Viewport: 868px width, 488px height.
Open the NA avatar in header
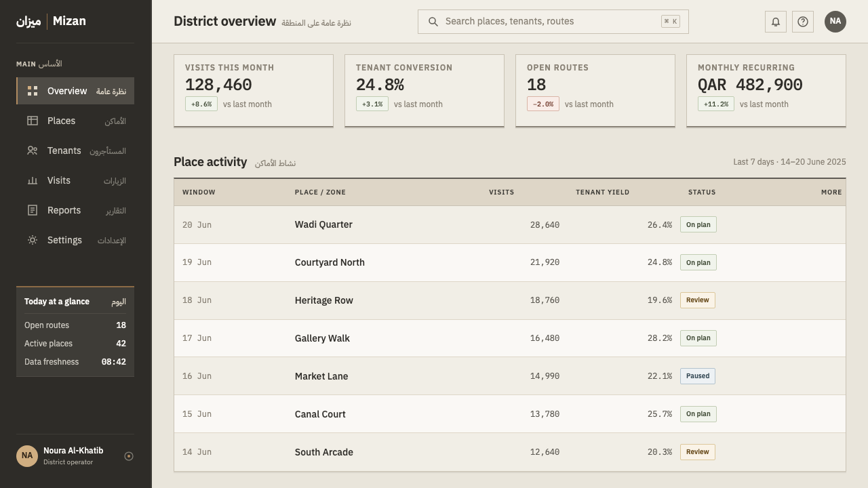click(x=835, y=22)
